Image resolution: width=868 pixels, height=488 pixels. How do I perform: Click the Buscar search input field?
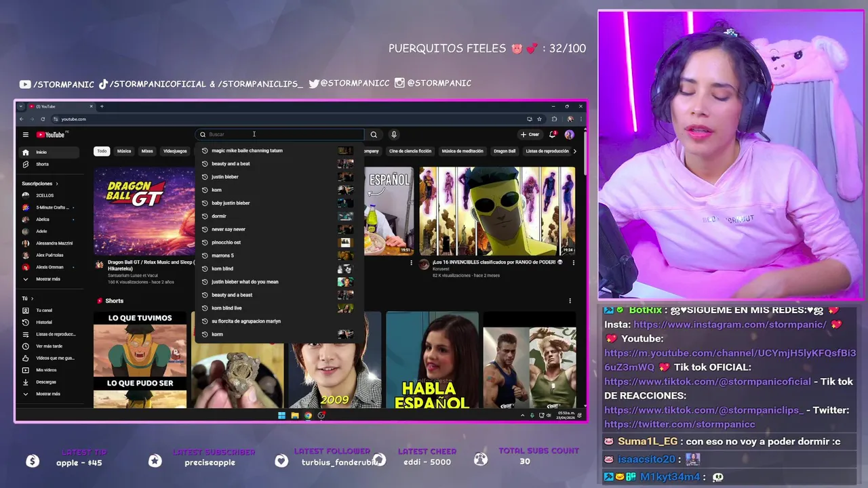279,134
